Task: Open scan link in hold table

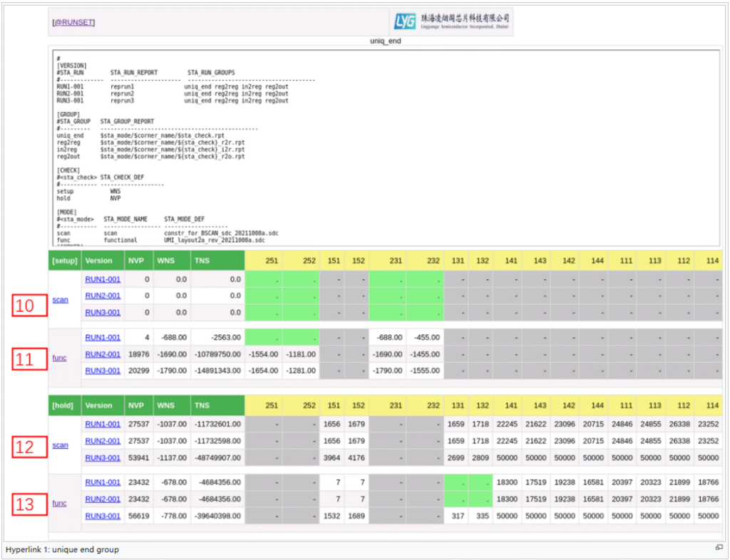Action: click(60, 445)
